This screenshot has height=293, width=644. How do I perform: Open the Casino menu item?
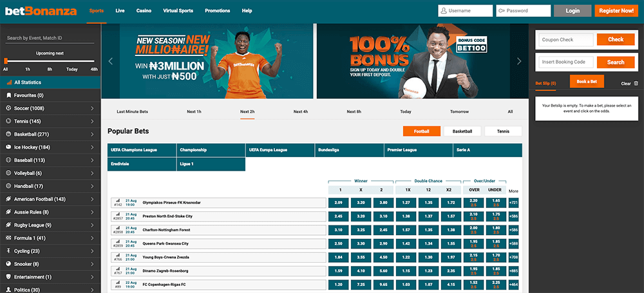coord(144,11)
